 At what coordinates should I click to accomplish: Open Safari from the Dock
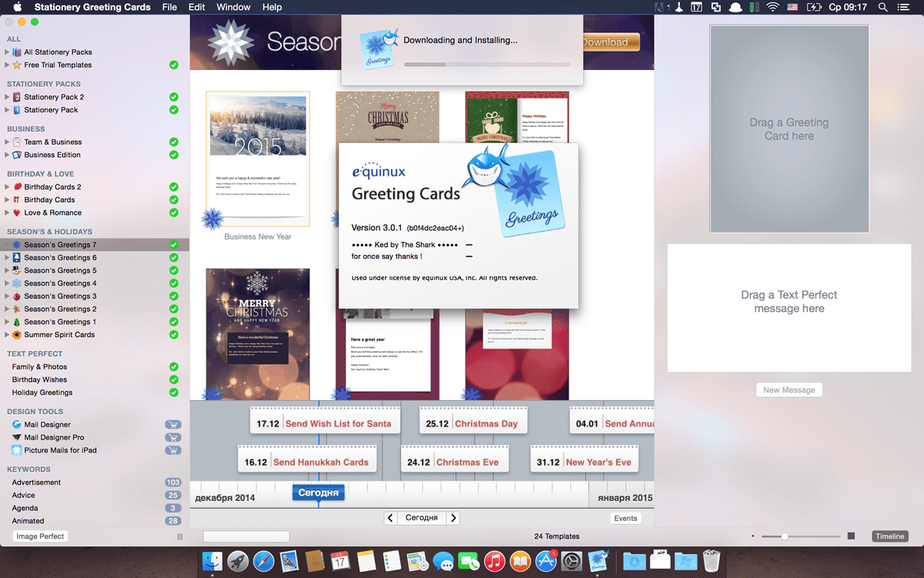click(x=263, y=560)
